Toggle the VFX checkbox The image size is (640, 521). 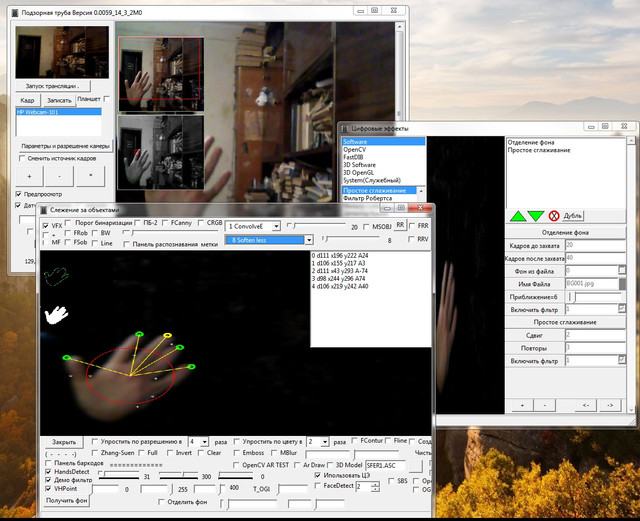coord(45,226)
